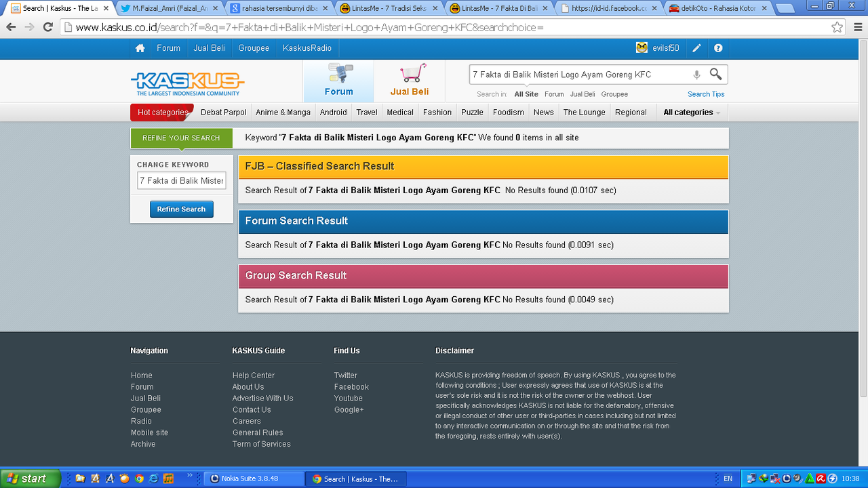Open evilsf50 username link

[x=666, y=48]
